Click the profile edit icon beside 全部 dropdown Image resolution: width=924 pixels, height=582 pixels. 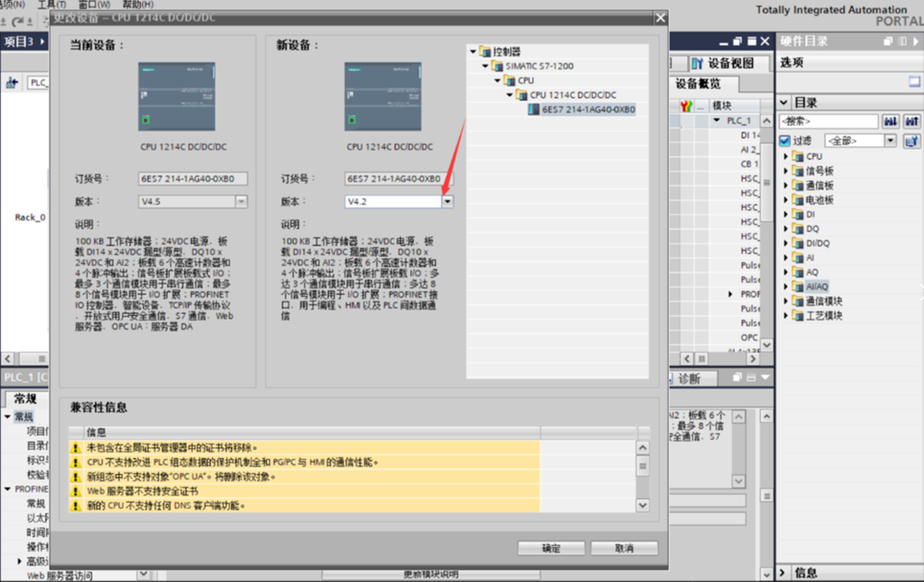pos(911,141)
